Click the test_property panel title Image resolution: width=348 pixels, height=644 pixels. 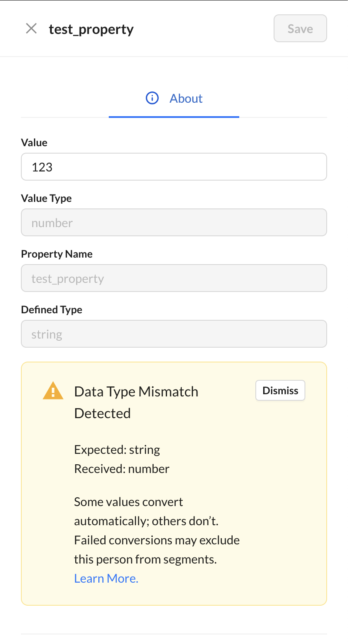tap(91, 29)
